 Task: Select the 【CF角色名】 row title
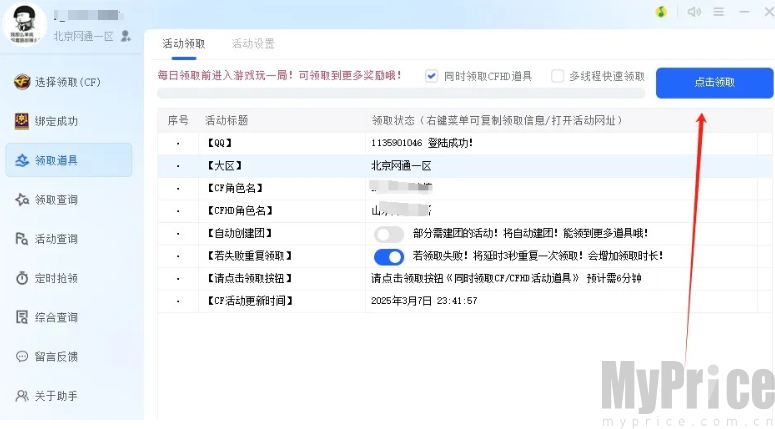pyautogui.click(x=235, y=188)
